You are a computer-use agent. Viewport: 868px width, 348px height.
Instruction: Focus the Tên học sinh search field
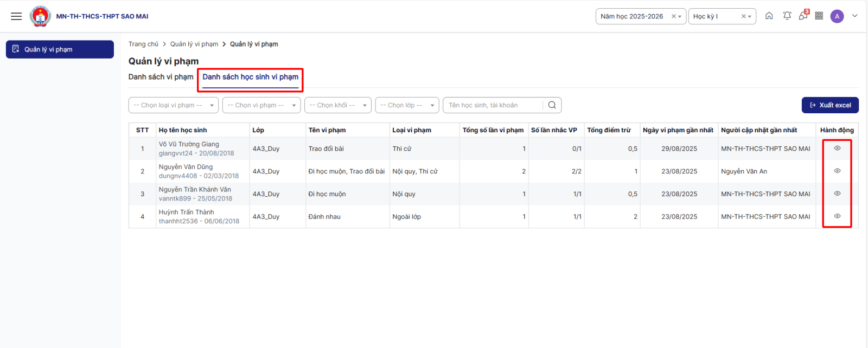[493, 105]
